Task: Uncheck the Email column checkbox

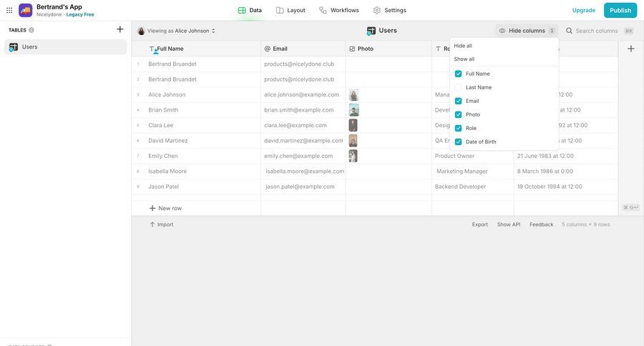Action: [459, 101]
